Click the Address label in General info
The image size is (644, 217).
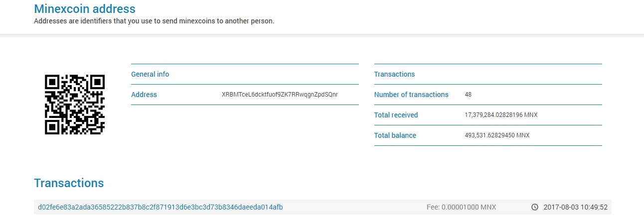[x=144, y=95]
